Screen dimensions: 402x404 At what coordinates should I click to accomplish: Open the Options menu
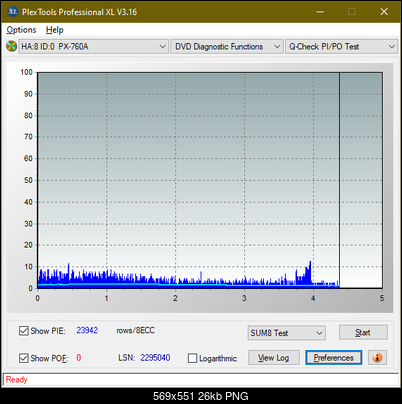[21, 30]
